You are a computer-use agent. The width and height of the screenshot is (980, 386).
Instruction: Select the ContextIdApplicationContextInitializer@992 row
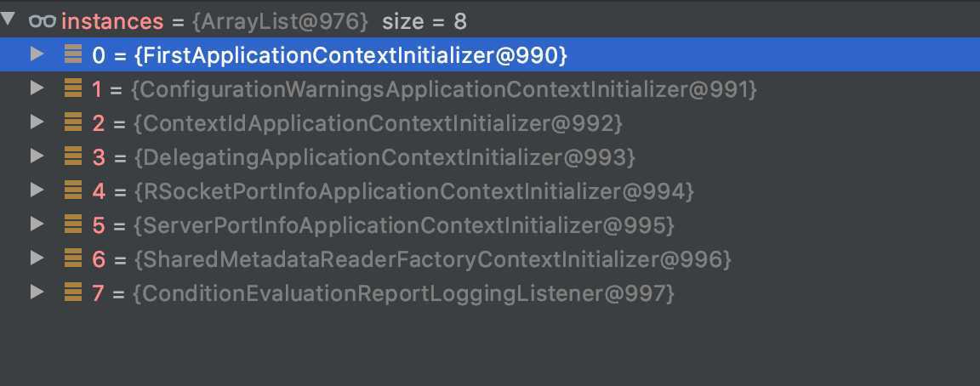pyautogui.click(x=490, y=123)
